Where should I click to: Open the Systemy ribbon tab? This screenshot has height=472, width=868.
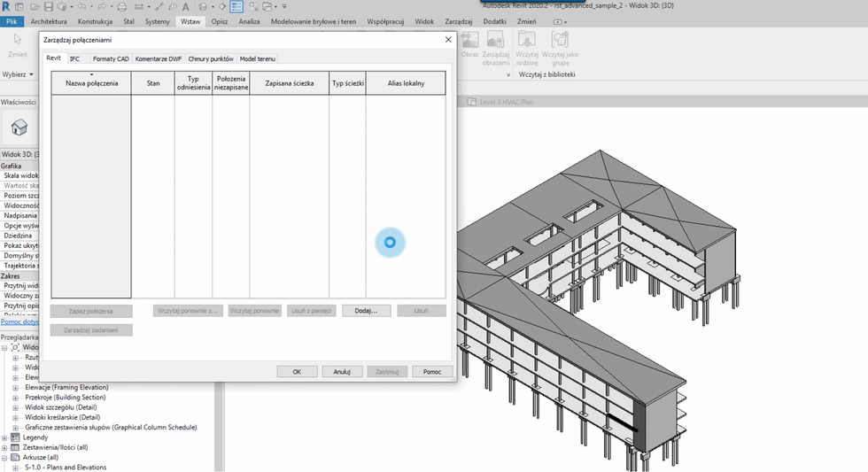pos(158,21)
